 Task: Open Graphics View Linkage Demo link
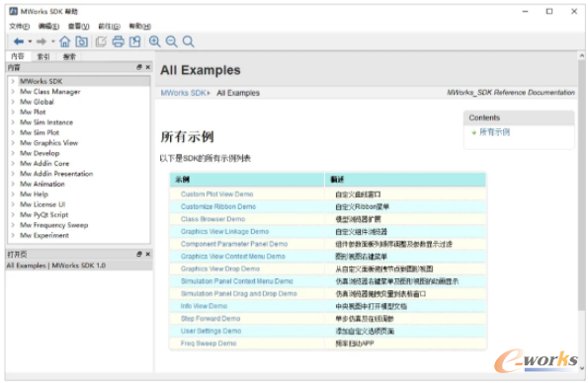tap(224, 232)
